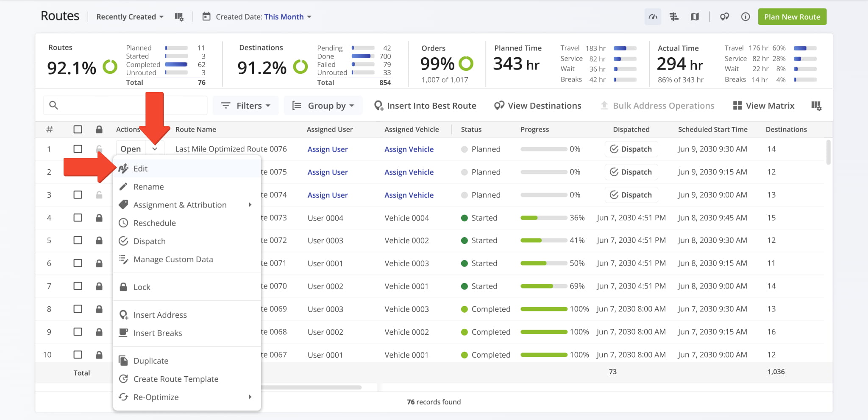Click Assign User for route 0076
Viewport: 868px width, 420px height.
pyautogui.click(x=328, y=149)
